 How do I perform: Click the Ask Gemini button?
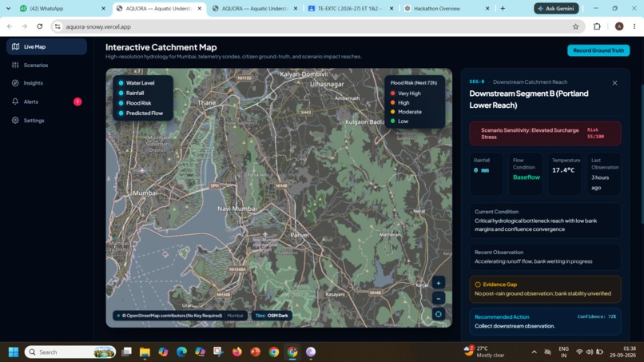556,9
